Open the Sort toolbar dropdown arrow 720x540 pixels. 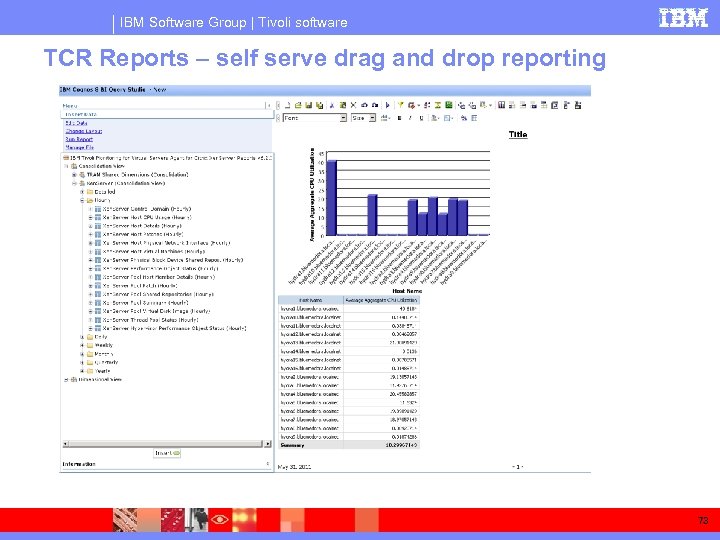coord(419,106)
